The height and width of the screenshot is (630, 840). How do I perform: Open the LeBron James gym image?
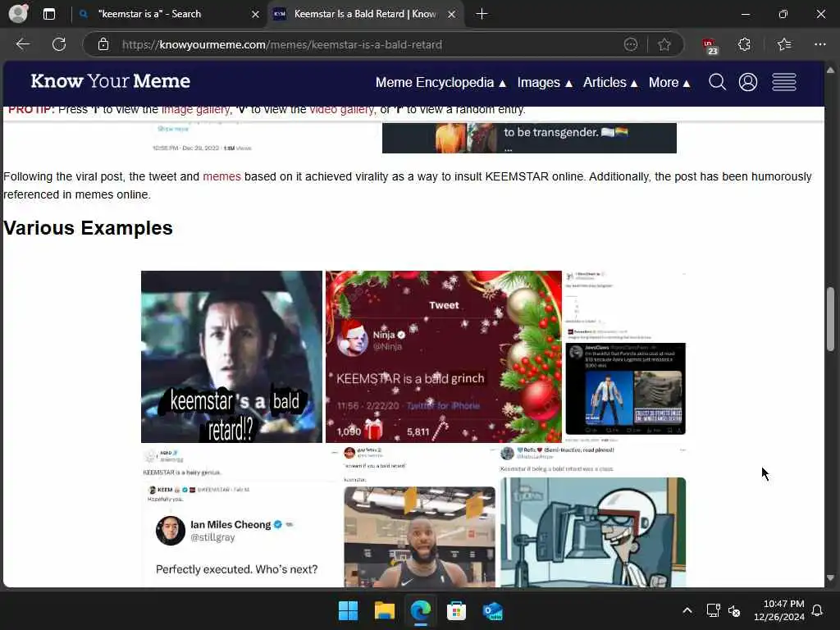point(419,517)
